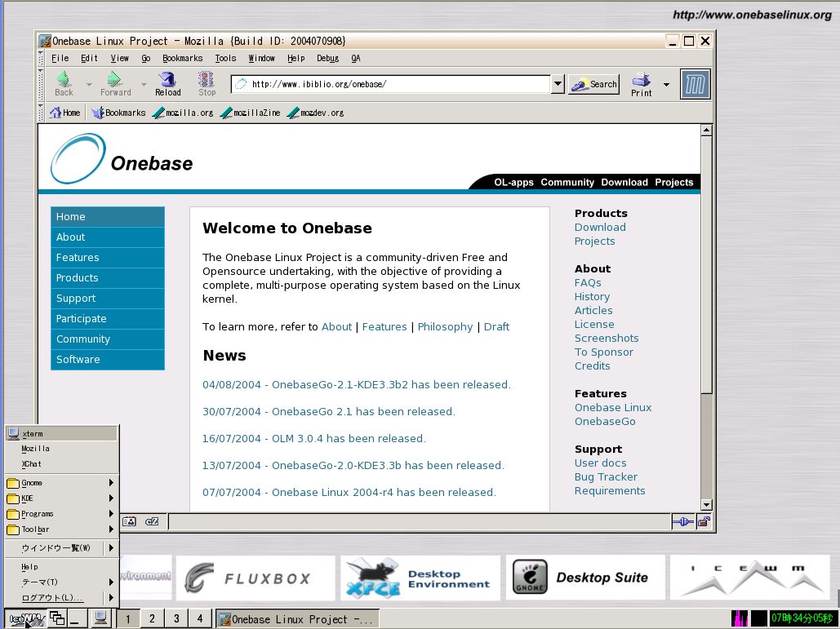Click the IceWM start button
Image resolution: width=840 pixels, height=629 pixels.
[x=26, y=619]
